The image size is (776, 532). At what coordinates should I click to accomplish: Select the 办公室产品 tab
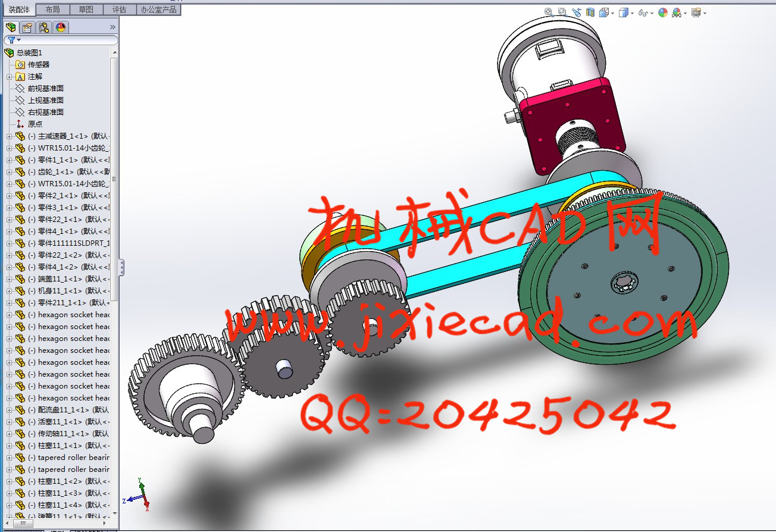coord(158,10)
